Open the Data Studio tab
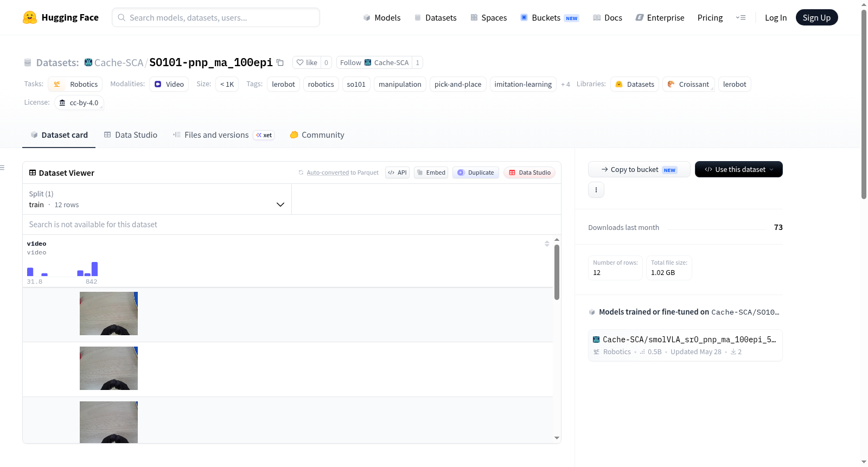 point(131,135)
